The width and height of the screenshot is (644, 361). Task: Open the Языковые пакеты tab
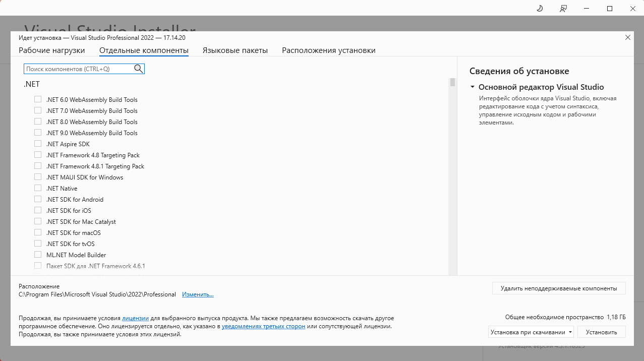[235, 50]
